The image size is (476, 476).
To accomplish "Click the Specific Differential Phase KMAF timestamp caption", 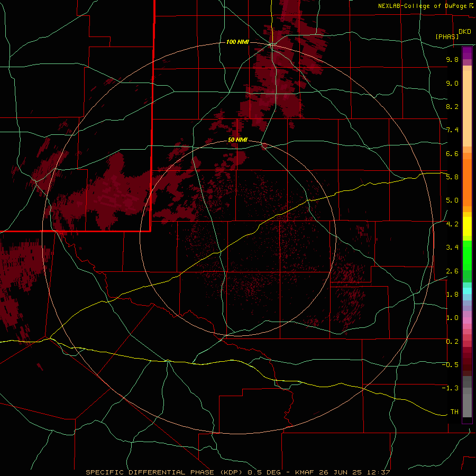I will click(x=238, y=472).
